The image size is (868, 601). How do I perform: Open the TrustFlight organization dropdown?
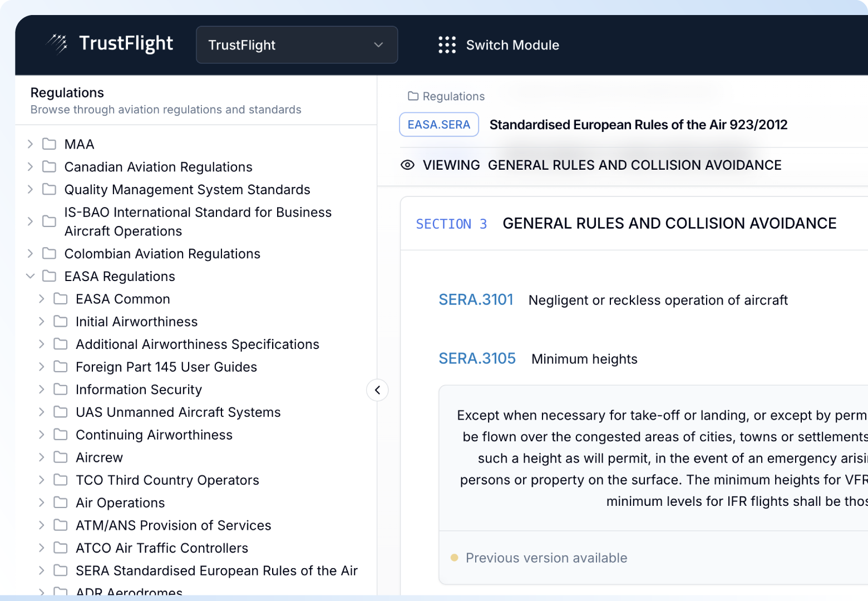(x=297, y=45)
